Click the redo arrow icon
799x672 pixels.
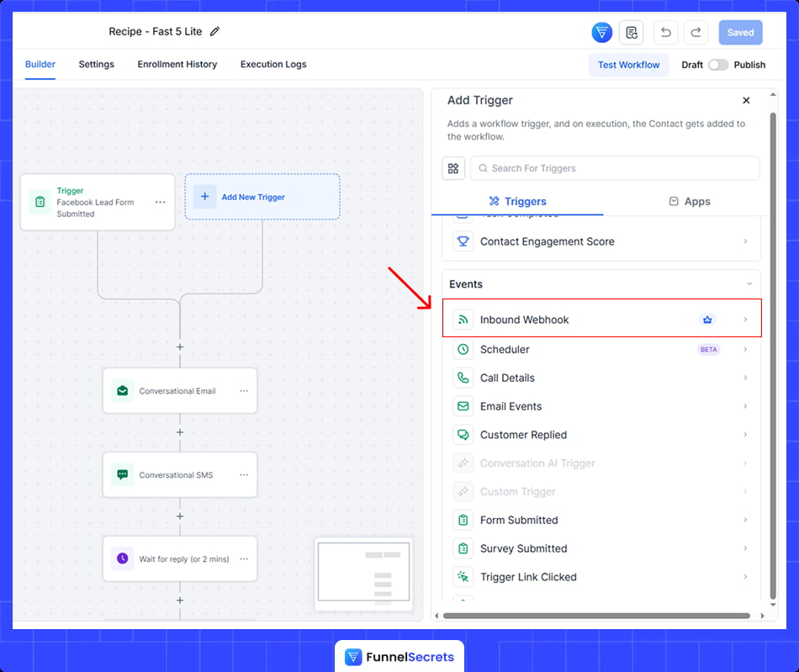(696, 33)
